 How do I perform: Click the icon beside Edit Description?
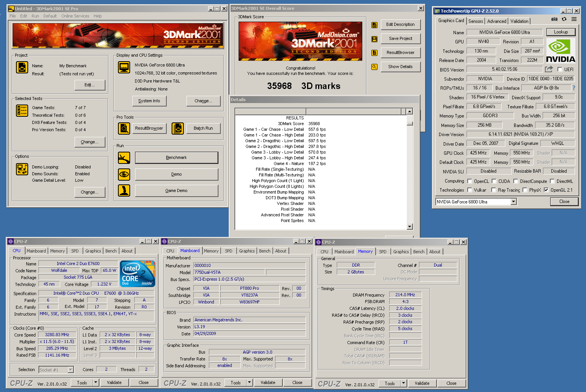(x=374, y=25)
